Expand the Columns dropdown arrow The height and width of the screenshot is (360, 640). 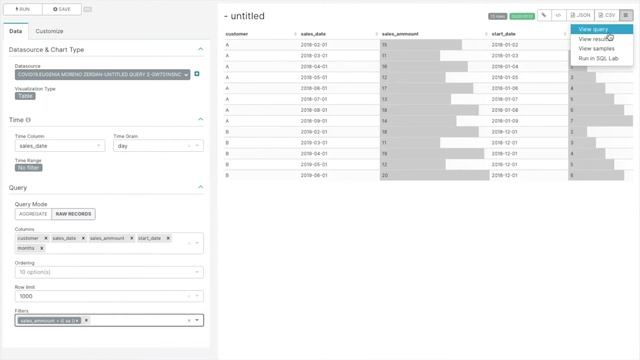click(197, 243)
